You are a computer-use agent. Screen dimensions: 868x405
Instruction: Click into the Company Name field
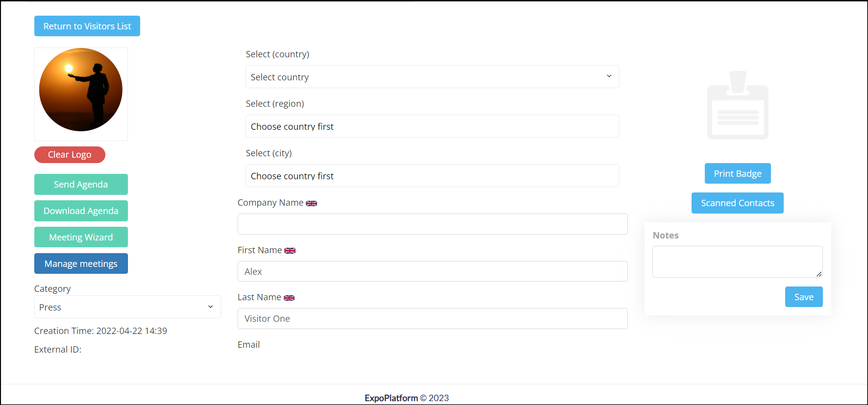point(432,224)
